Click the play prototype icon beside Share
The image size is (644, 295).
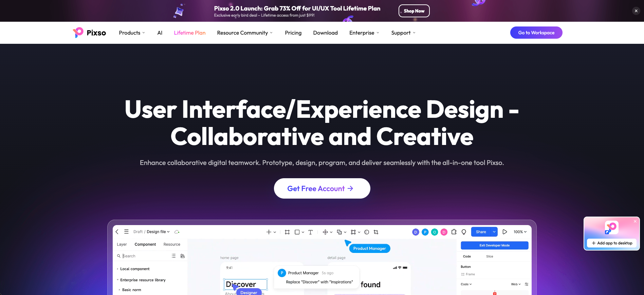(504, 232)
